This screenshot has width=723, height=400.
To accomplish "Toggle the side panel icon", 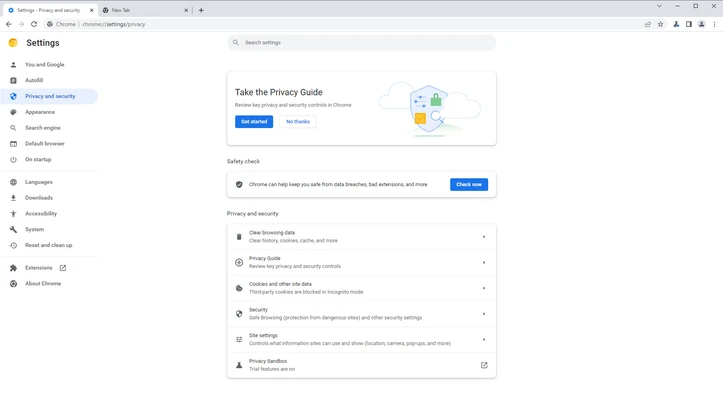I will click(689, 24).
